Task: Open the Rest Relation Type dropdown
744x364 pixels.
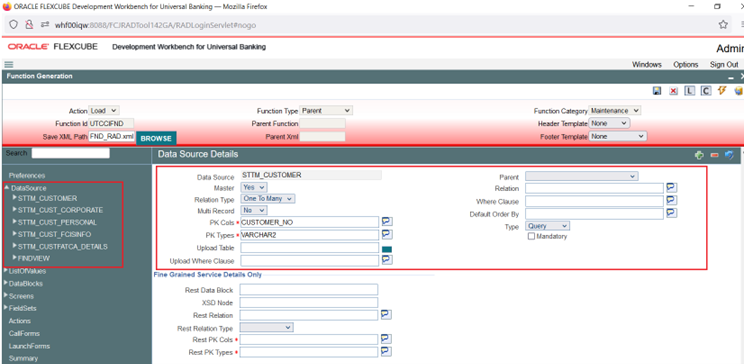Action: pyautogui.click(x=267, y=327)
